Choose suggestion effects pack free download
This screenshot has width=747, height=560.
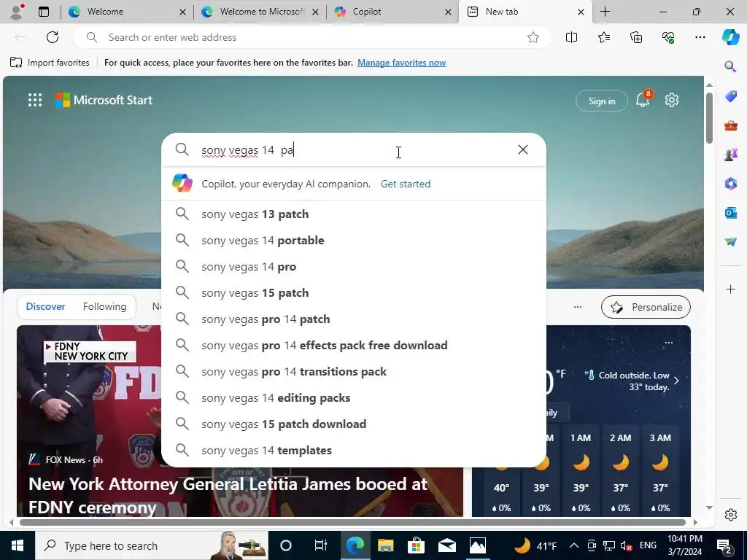pyautogui.click(x=354, y=345)
